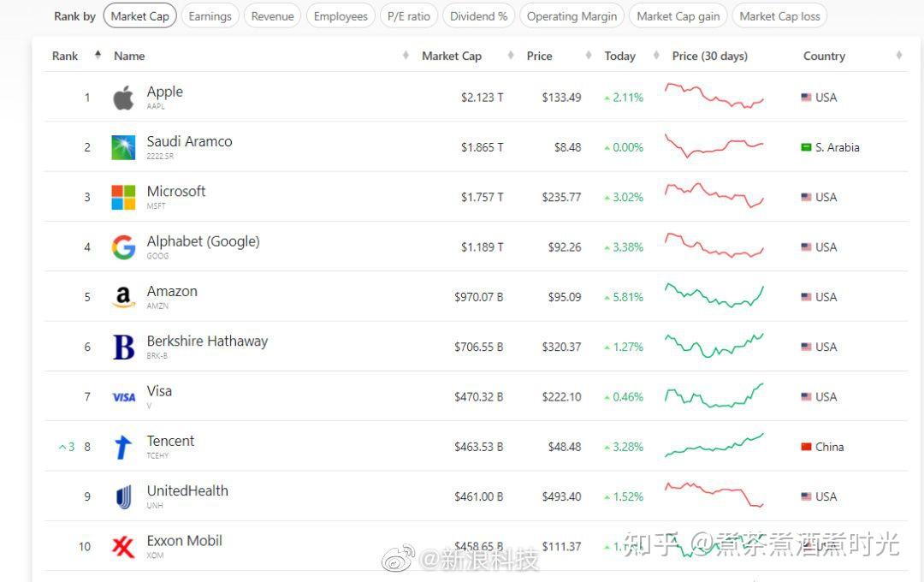Sort by the Price column header

(x=539, y=56)
